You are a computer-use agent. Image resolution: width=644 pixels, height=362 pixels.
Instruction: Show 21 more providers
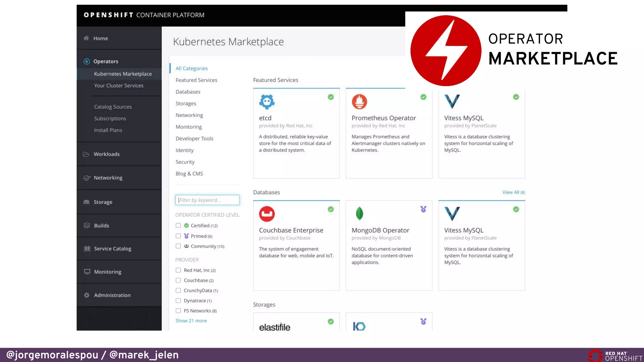pos(191,321)
